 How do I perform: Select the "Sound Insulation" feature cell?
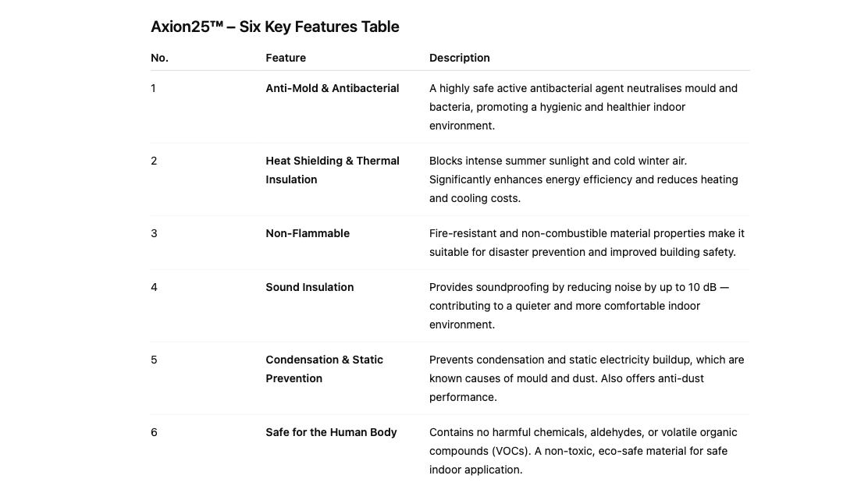310,287
